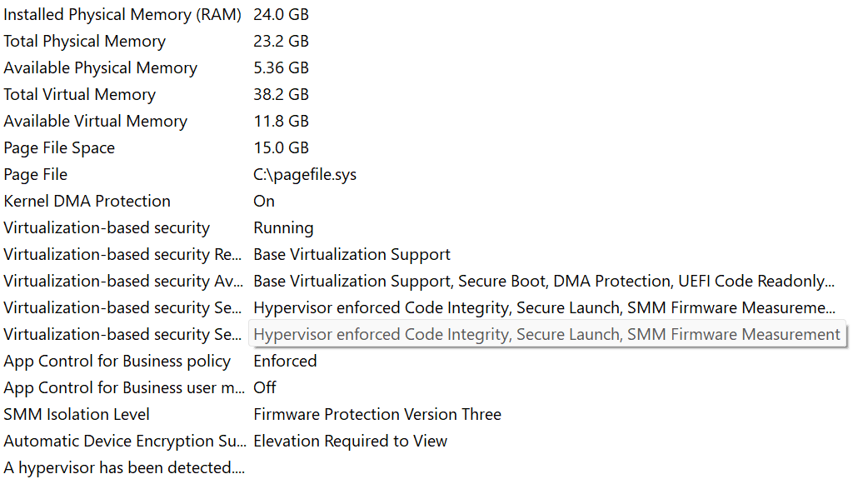Screen dimensions: 868x479
Task: Select the SMM Isolation Level item
Action: click(77, 414)
